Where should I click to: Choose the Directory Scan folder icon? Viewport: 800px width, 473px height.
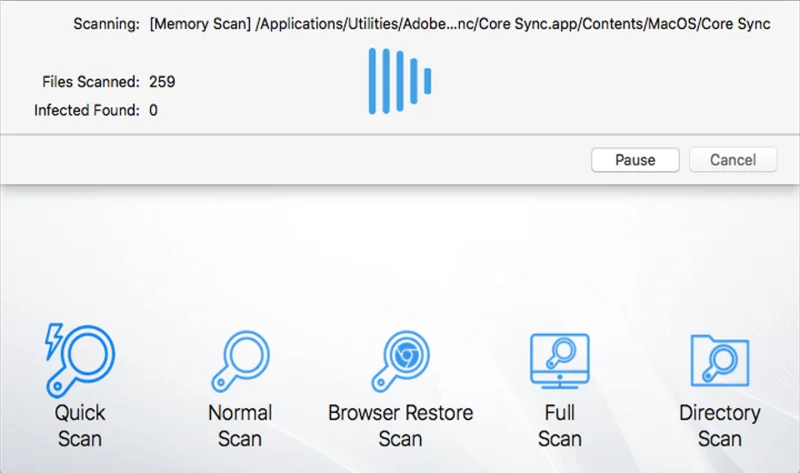click(720, 360)
